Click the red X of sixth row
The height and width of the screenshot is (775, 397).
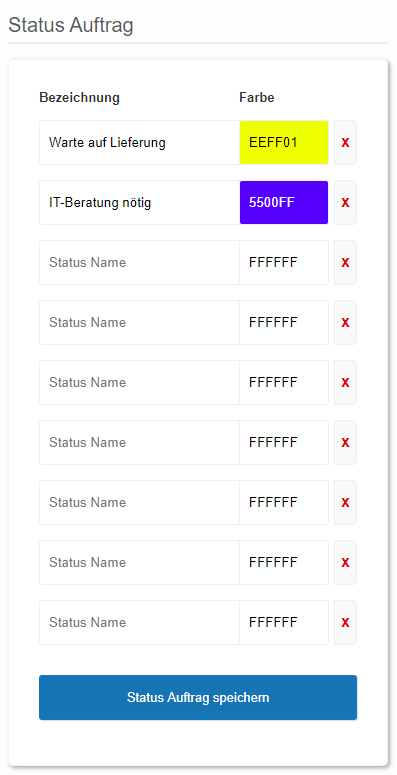(345, 442)
